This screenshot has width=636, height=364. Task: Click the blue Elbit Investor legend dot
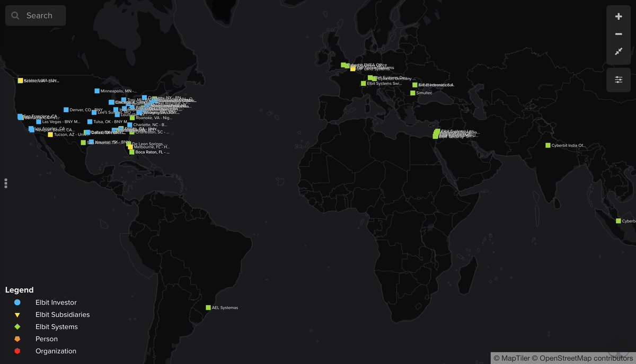17,303
